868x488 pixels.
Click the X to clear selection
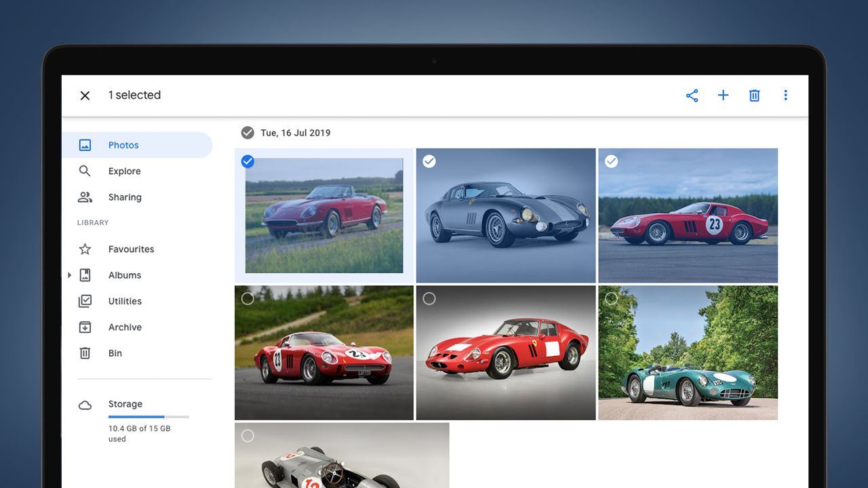click(85, 96)
